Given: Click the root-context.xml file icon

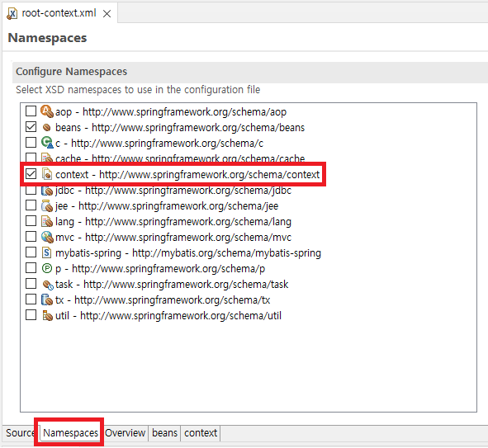Looking at the screenshot, I should pyautogui.click(x=12, y=13).
